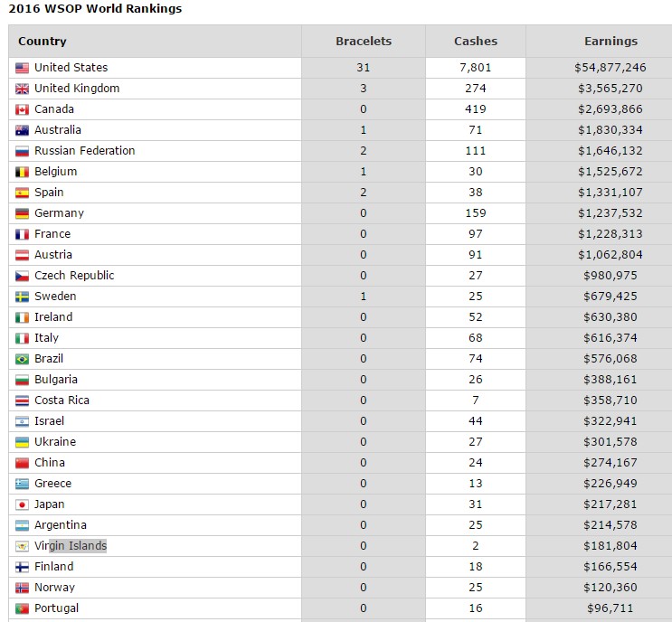Click the Ireland flag icon
The height and width of the screenshot is (622, 672).
22,317
